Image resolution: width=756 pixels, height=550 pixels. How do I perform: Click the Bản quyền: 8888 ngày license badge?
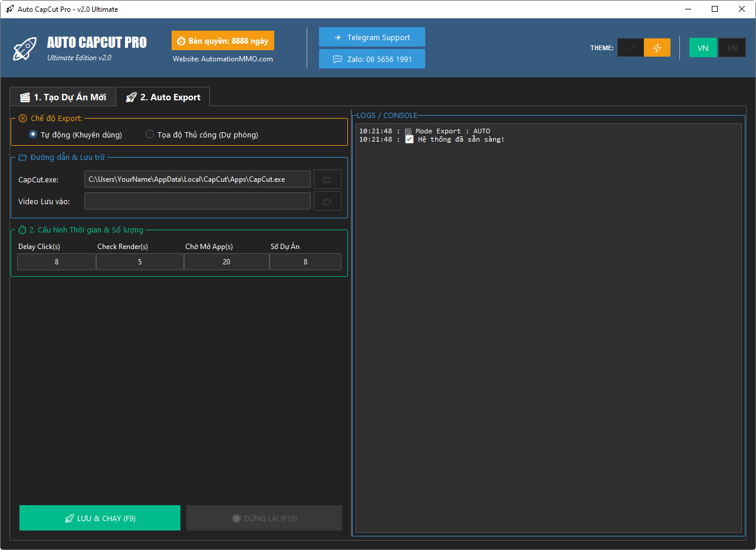click(x=223, y=41)
